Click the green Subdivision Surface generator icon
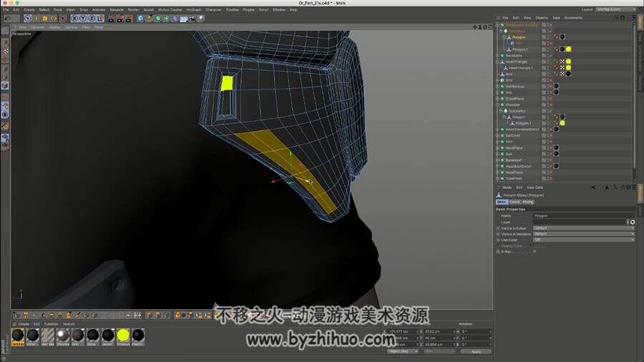 click(x=157, y=19)
